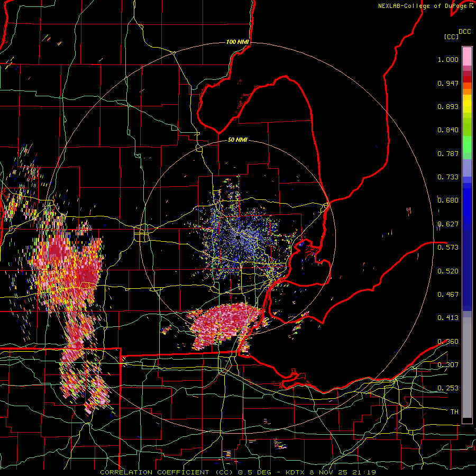Click the 0.733 scale value
This screenshot has height=476, width=476.
pos(448,177)
